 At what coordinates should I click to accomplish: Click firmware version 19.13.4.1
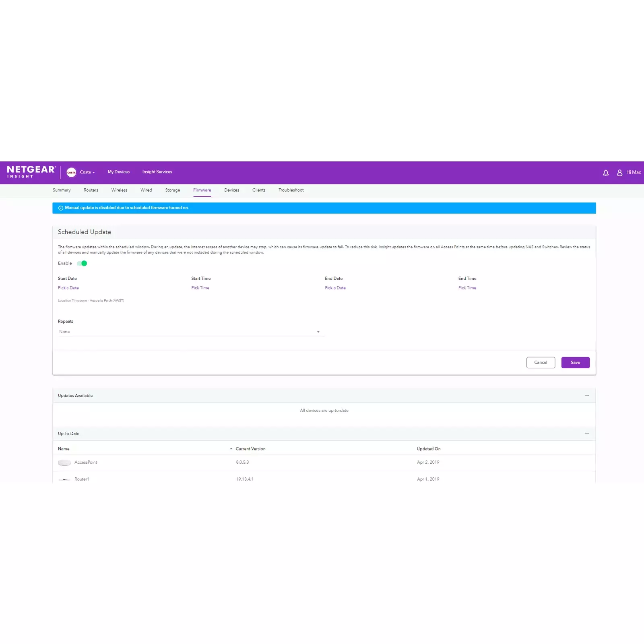(x=245, y=479)
